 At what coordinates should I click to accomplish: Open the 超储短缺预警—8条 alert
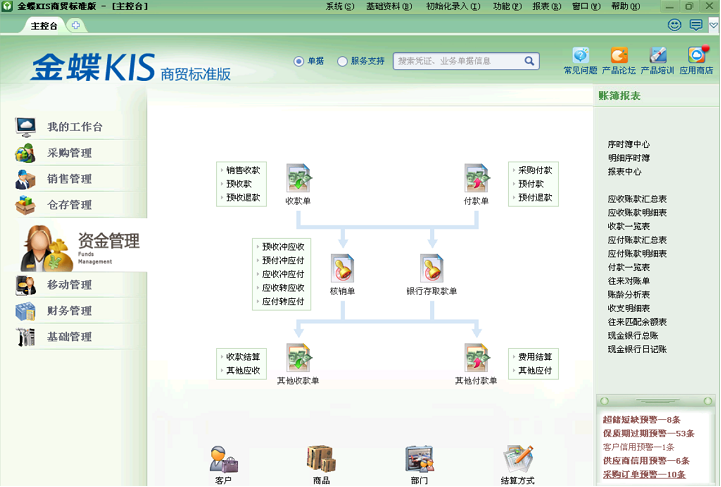pos(641,419)
